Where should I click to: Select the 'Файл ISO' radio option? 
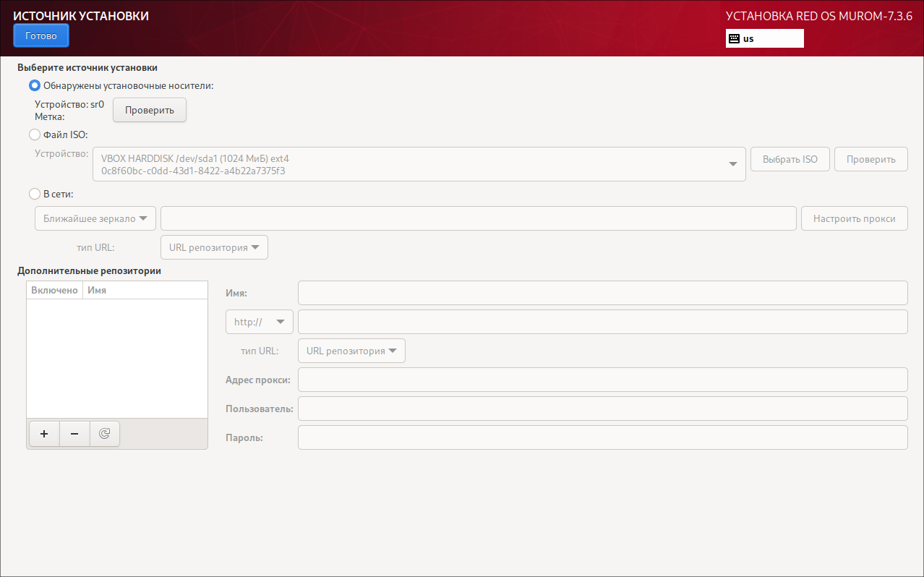click(35, 134)
